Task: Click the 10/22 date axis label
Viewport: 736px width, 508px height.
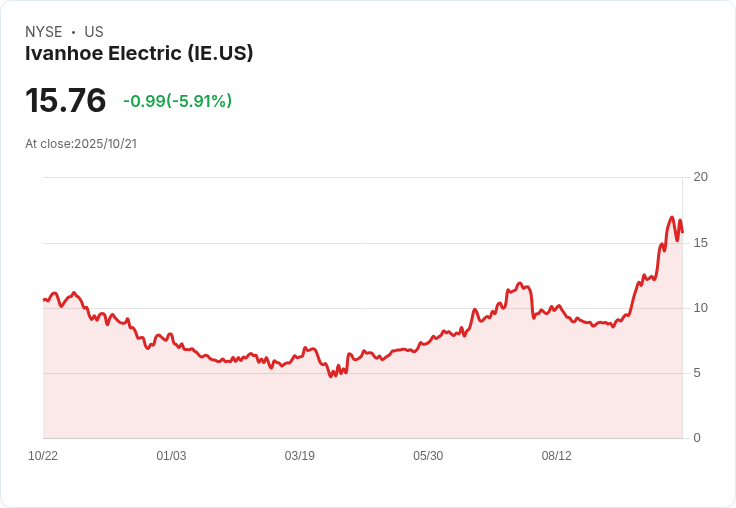Action: [x=43, y=456]
